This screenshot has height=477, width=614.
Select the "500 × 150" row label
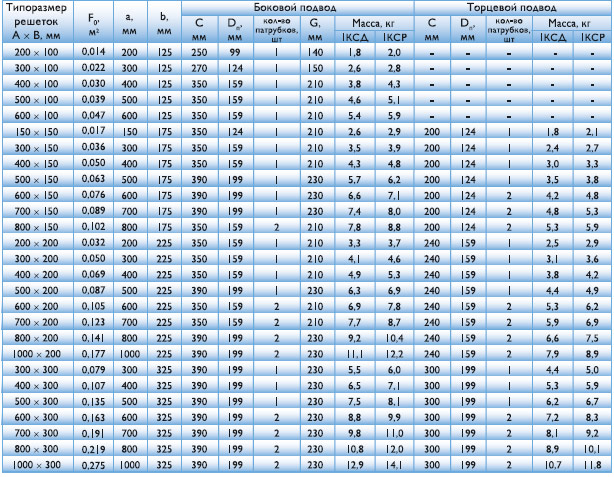pos(36,180)
